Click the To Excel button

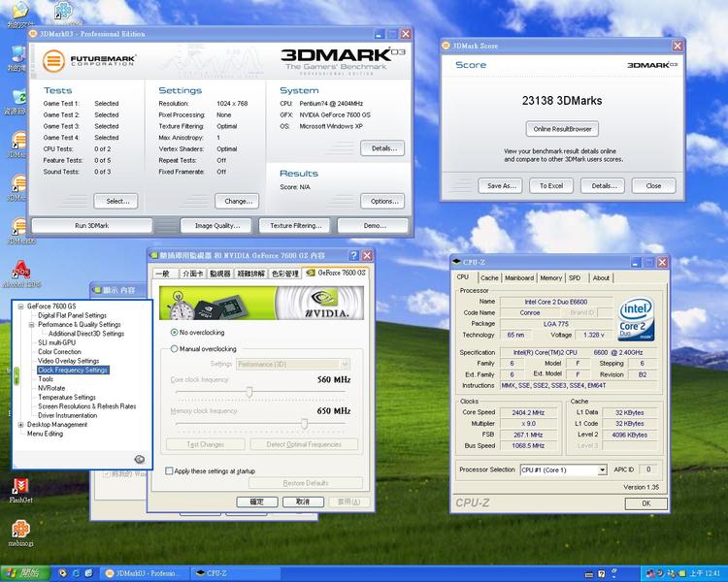click(551, 185)
